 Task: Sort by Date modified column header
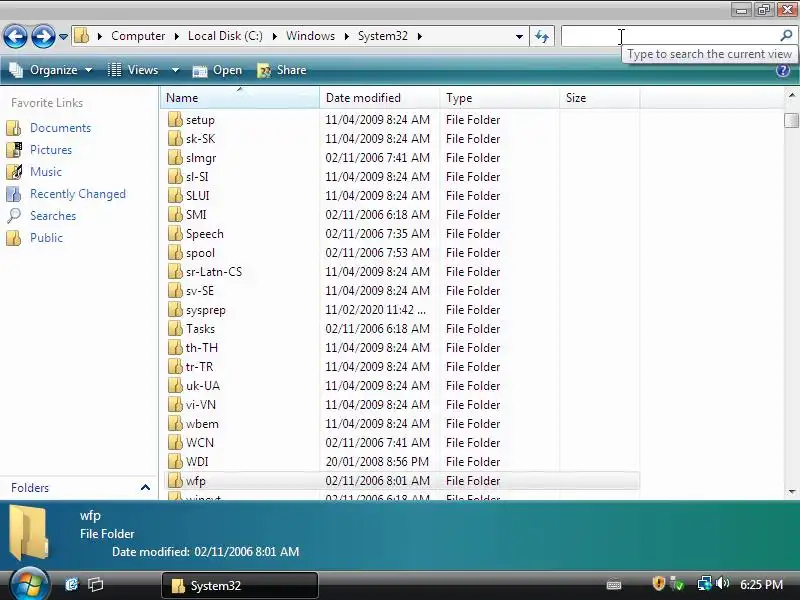pos(380,97)
